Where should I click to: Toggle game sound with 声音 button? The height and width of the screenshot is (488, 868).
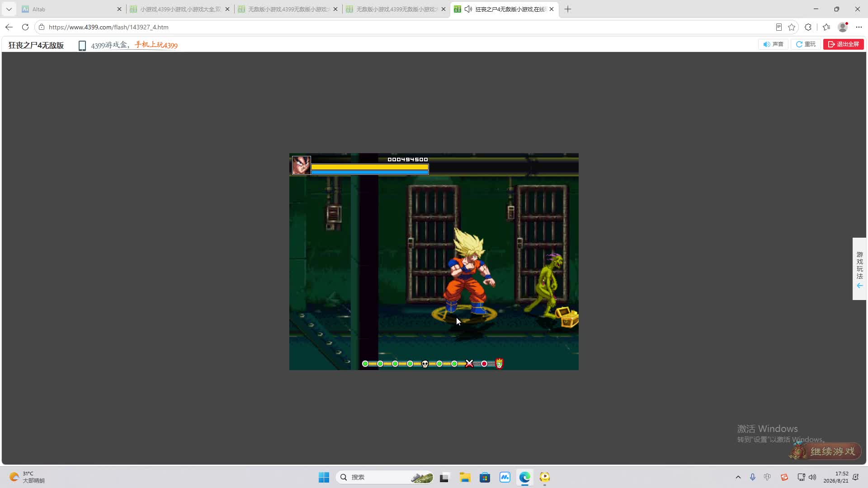click(773, 44)
